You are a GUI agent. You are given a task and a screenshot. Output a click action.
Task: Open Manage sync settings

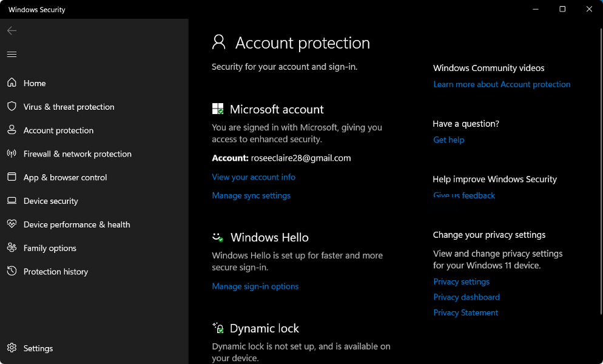pos(251,195)
